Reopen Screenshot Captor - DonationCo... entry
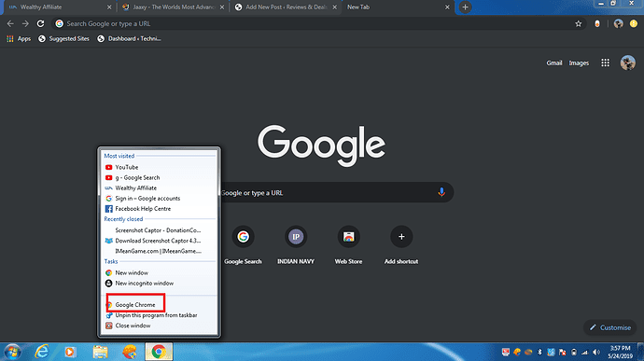Viewport: 644px width, 361px height. (x=160, y=230)
